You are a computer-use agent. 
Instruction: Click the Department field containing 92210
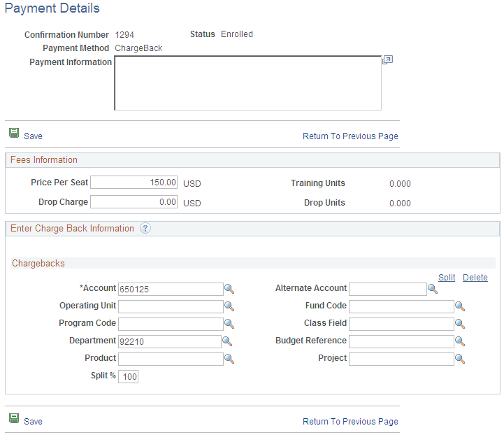pyautogui.click(x=170, y=341)
